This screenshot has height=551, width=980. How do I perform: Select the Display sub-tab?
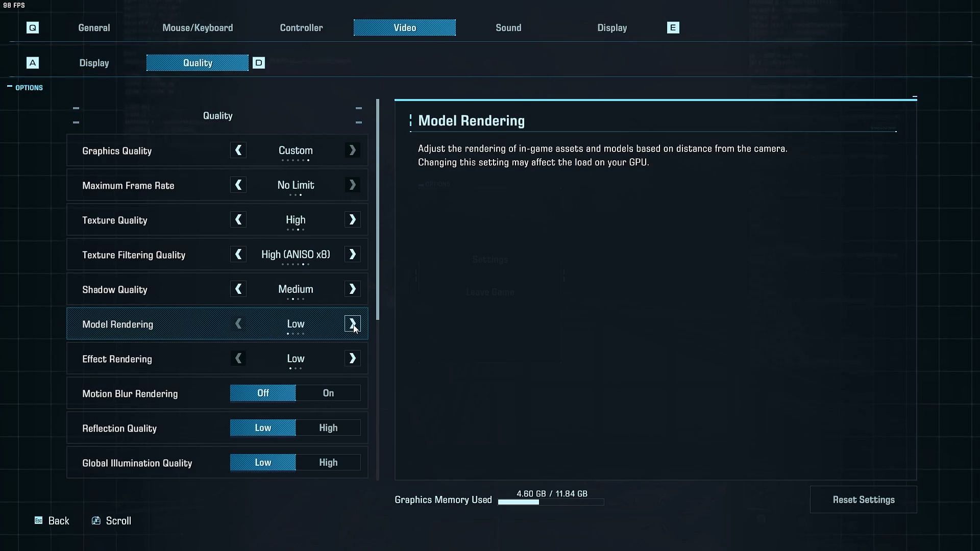tap(94, 63)
